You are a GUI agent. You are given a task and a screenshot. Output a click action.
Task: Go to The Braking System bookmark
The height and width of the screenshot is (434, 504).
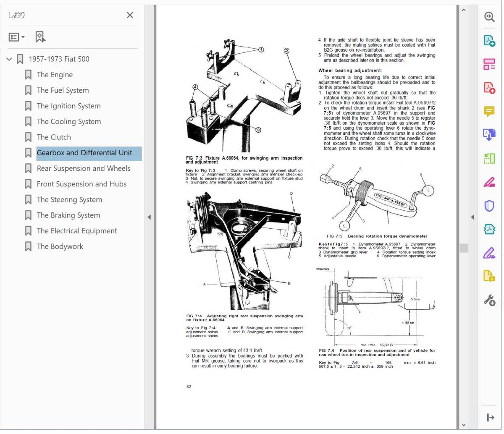coord(68,215)
